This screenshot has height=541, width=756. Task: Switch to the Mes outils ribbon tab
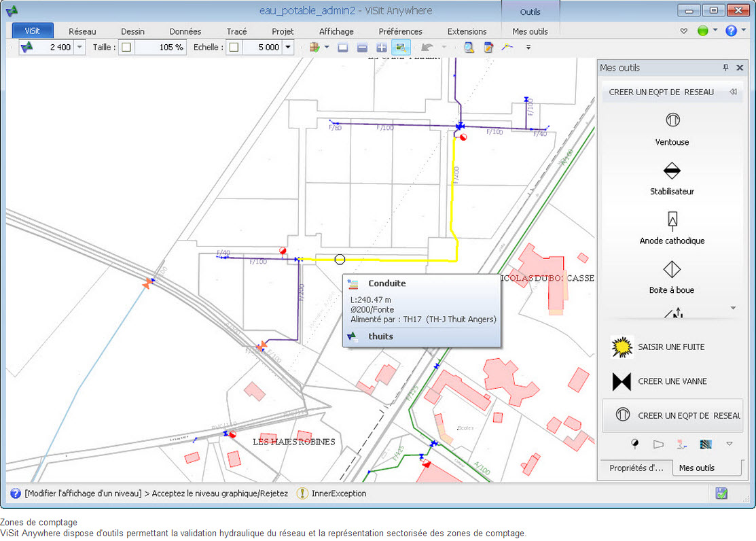(530, 31)
